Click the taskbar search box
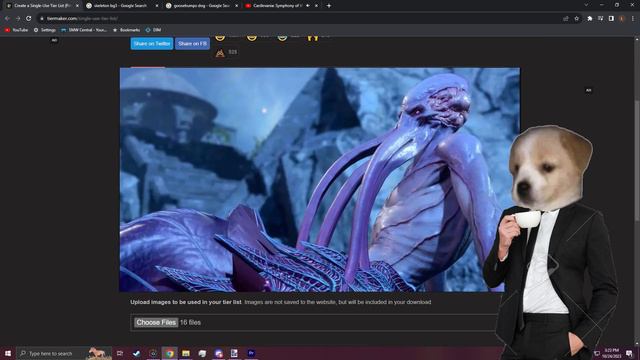Screen dimensions: 640x360 coord(64,353)
